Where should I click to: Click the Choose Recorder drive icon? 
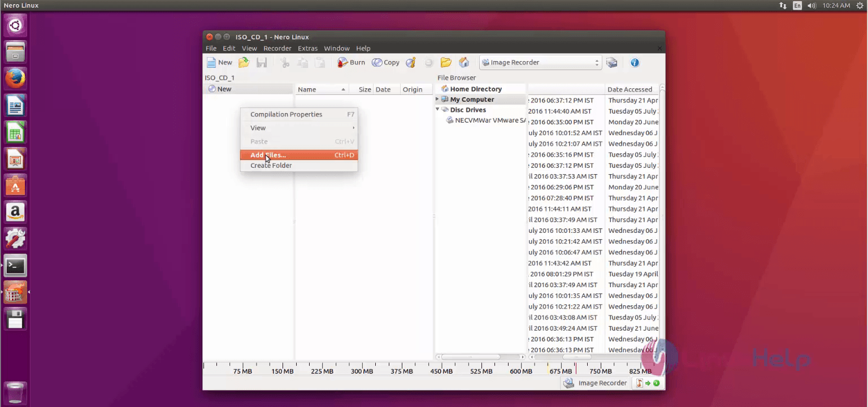tap(612, 63)
